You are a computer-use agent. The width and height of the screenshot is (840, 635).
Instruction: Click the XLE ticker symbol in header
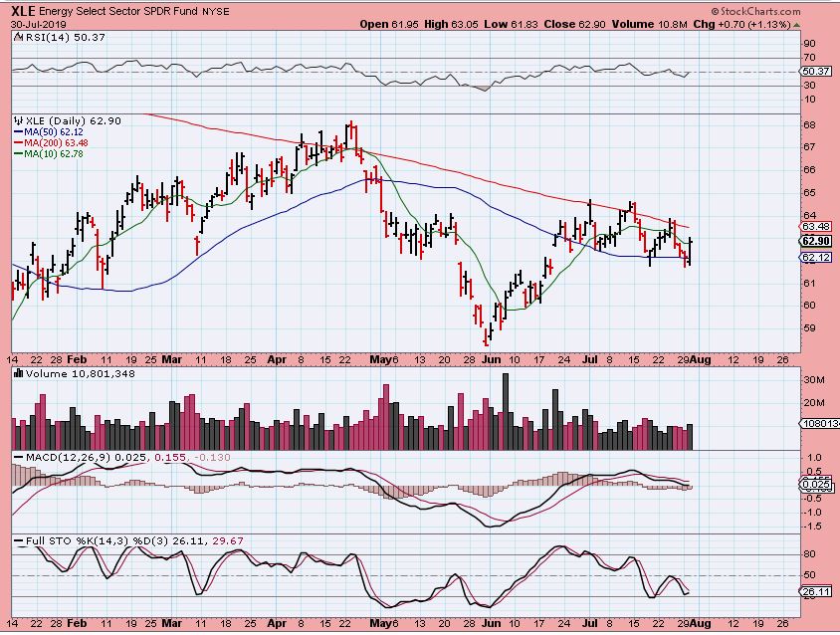24,11
